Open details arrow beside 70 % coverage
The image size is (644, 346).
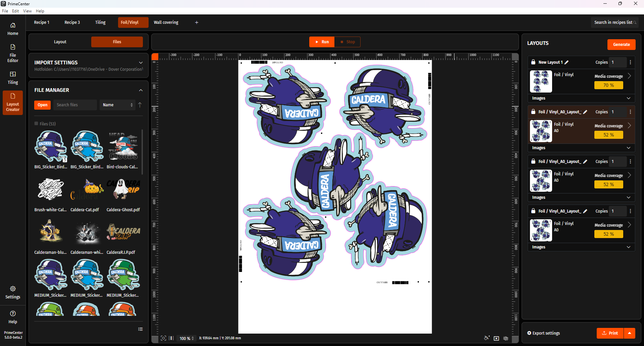click(x=630, y=76)
